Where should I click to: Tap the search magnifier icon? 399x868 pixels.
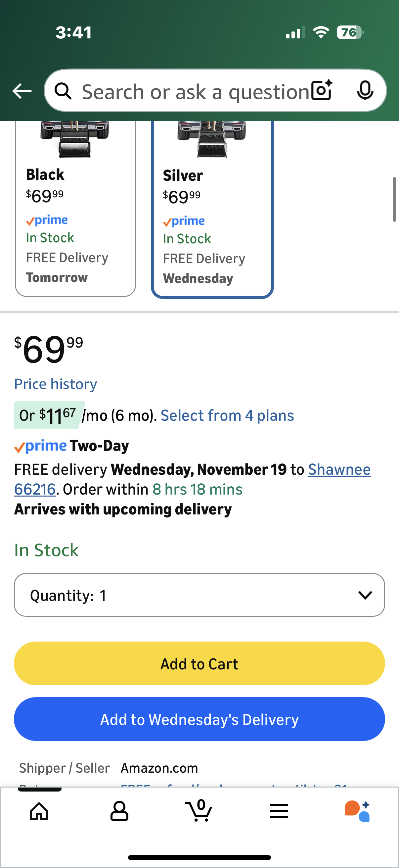pyautogui.click(x=63, y=91)
